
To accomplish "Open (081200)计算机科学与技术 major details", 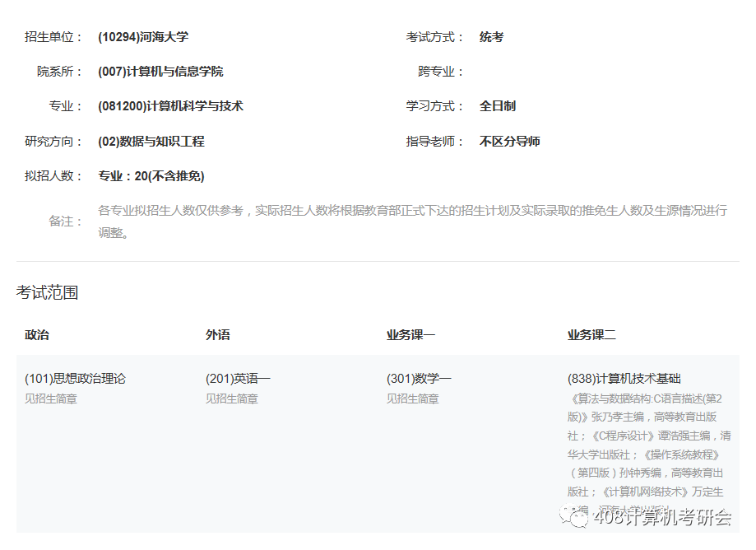I will pos(171,105).
